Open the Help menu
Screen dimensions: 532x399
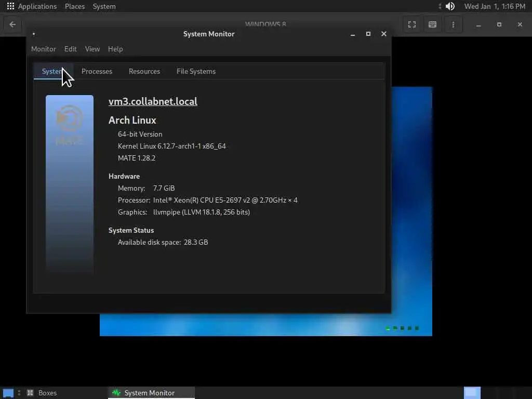(x=115, y=49)
